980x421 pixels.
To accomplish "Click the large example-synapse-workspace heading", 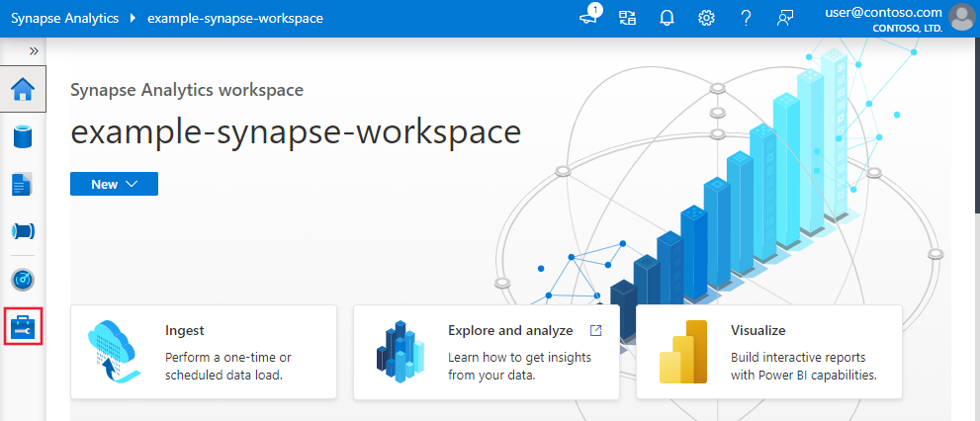I will (296, 132).
